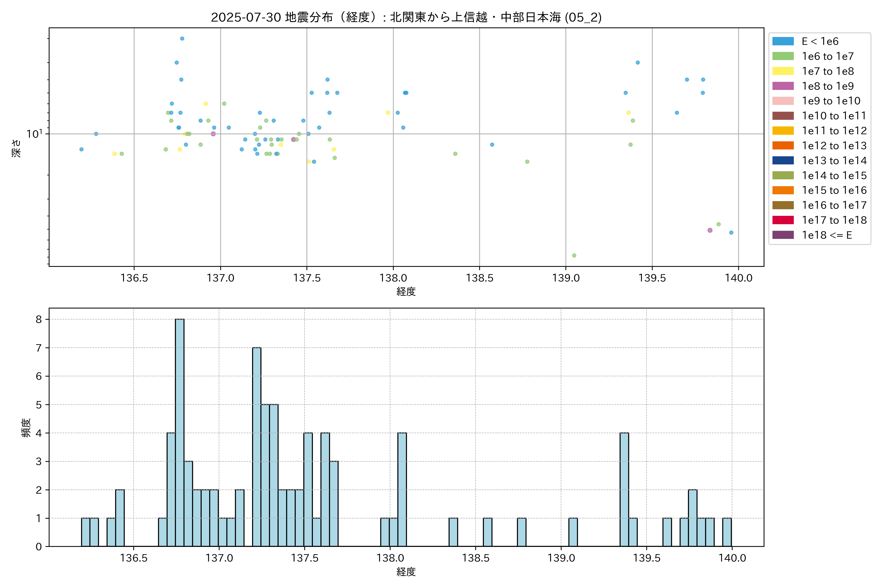Click the '経度' x-axis label under histogram
Image resolution: width=882 pixels, height=588 pixels.
(x=406, y=572)
